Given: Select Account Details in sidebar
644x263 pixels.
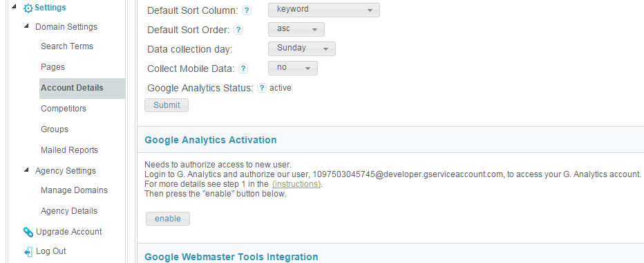Looking at the screenshot, I should pyautogui.click(x=82, y=88).
